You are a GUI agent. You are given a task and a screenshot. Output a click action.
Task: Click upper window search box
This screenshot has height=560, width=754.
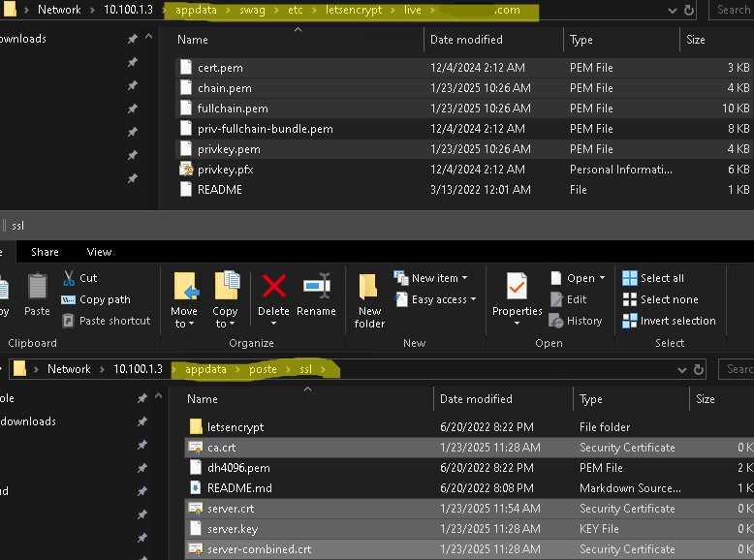(732, 10)
